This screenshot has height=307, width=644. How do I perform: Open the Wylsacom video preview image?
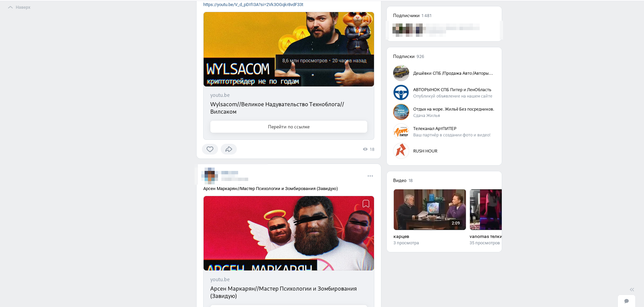coord(289,49)
